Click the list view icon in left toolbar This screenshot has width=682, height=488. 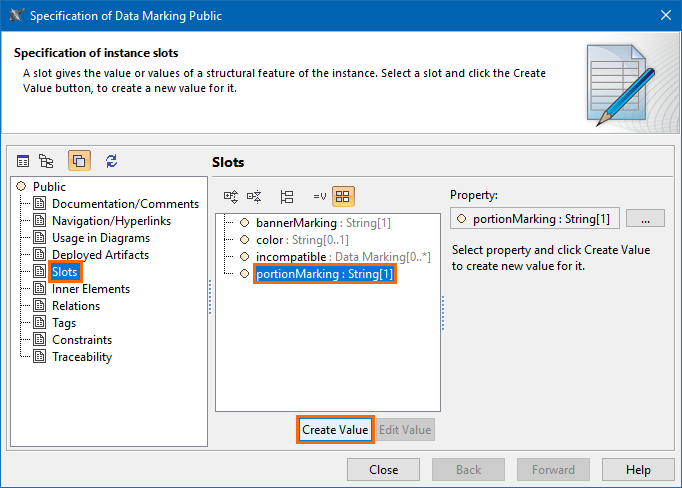(23, 161)
